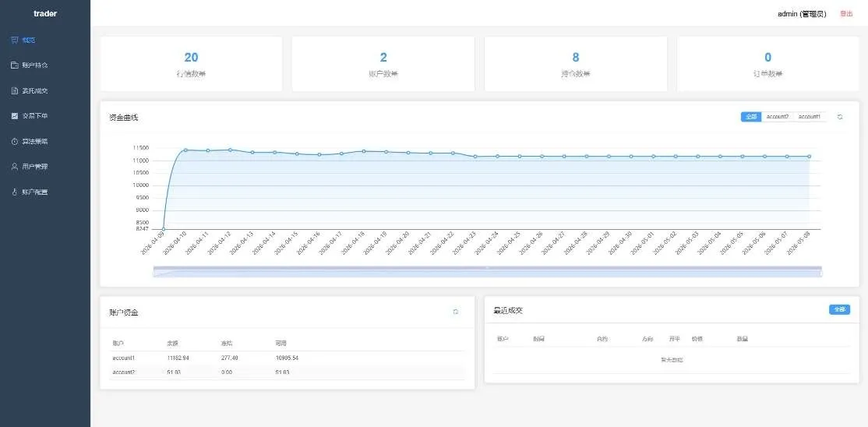This screenshot has width=868, height=427.
Task: Click the 合约 column header in 最近成交
Action: pos(602,338)
